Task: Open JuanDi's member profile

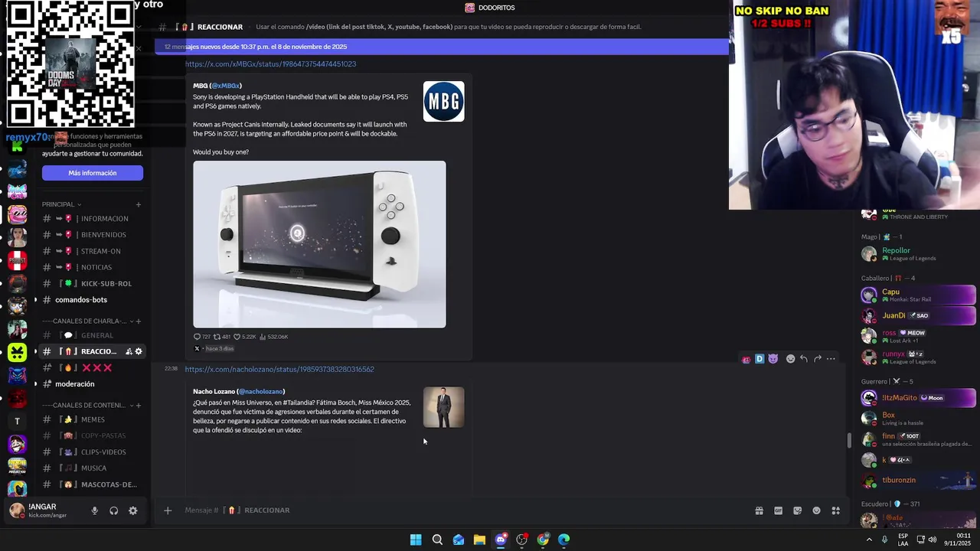Action: (917, 315)
